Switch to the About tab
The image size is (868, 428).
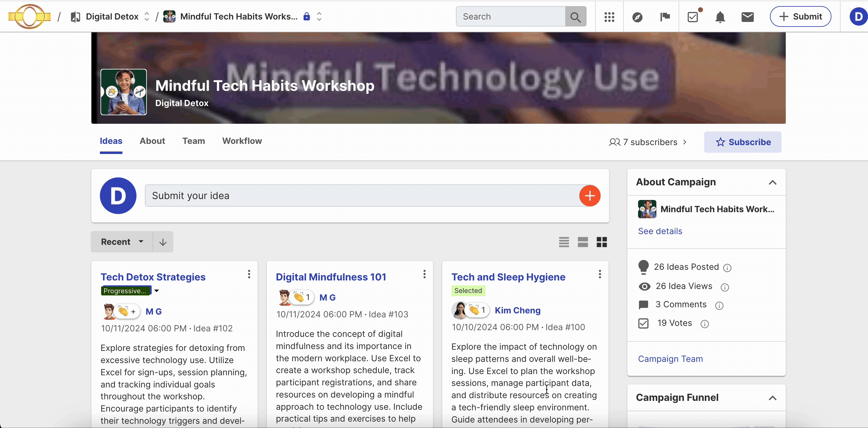point(152,141)
